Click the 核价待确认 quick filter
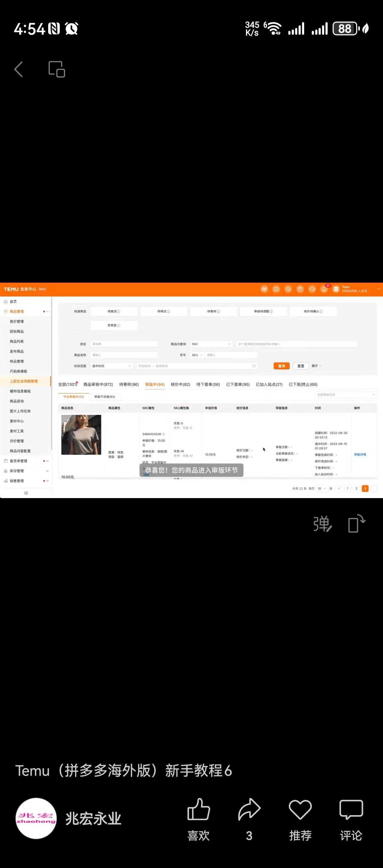 pyautogui.click(x=313, y=311)
